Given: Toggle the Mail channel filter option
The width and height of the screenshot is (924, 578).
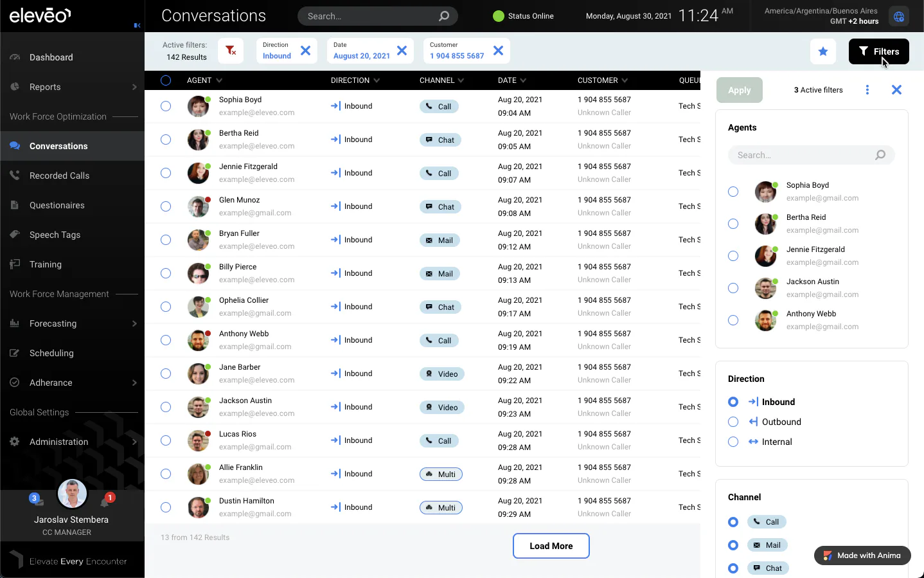Looking at the screenshot, I should point(733,545).
